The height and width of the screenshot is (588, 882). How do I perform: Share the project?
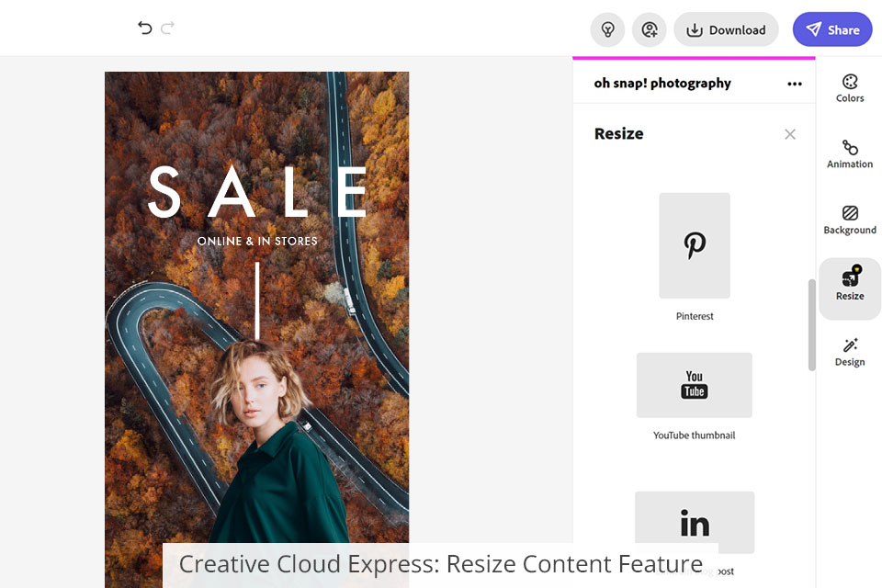(832, 29)
